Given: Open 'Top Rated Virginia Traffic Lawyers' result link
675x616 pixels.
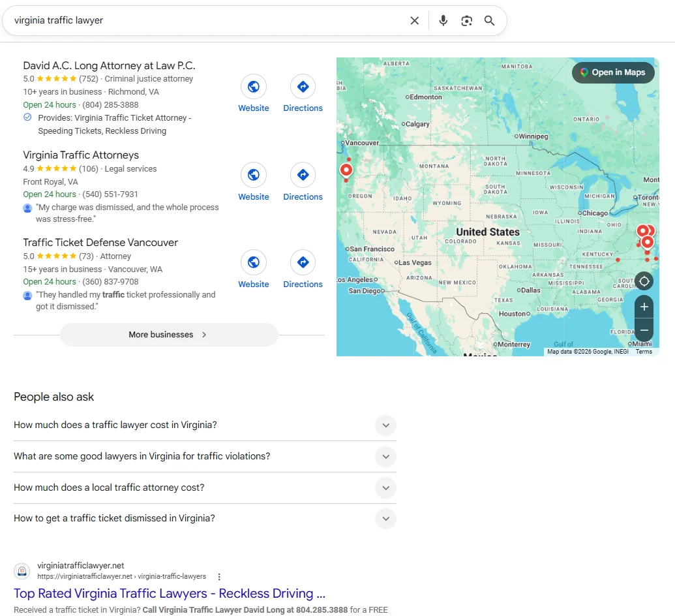Looking at the screenshot, I should coord(170,594).
